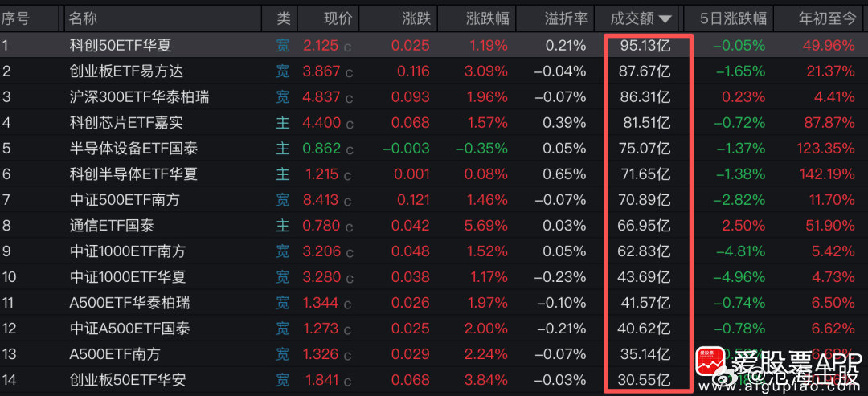Click turnover value 30.55亿
The image size is (868, 396).
point(645,379)
